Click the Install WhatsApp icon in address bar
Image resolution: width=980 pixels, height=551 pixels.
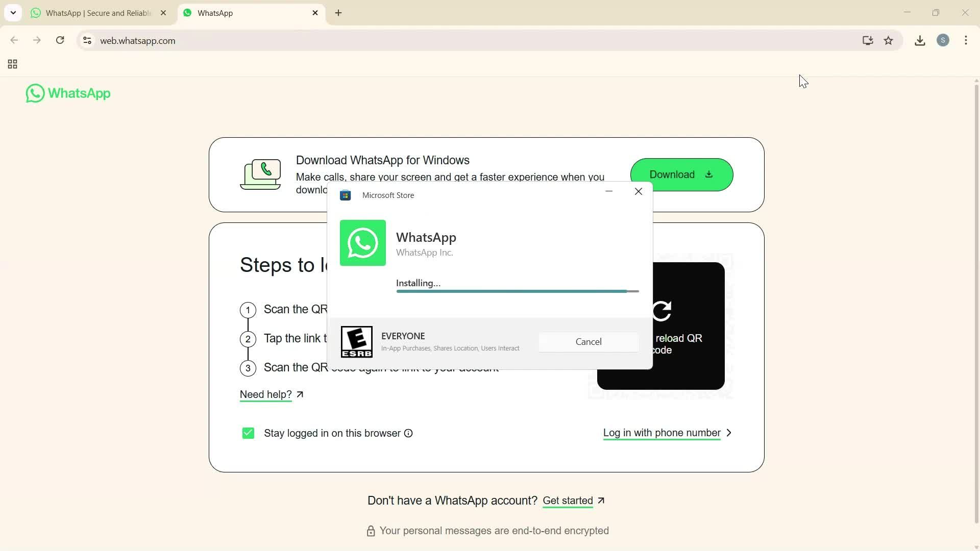point(867,40)
